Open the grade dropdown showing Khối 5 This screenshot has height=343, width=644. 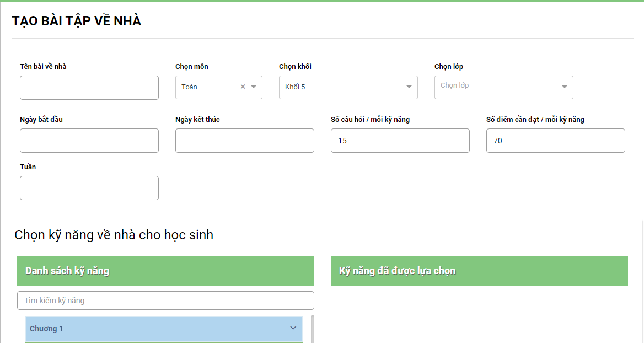pyautogui.click(x=342, y=87)
